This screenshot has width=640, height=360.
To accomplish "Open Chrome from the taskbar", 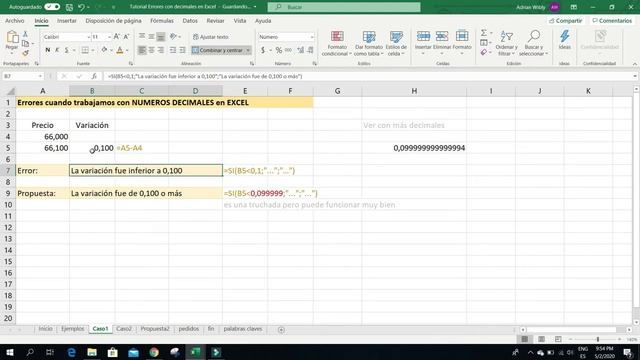I will pyautogui.click(x=154, y=352).
